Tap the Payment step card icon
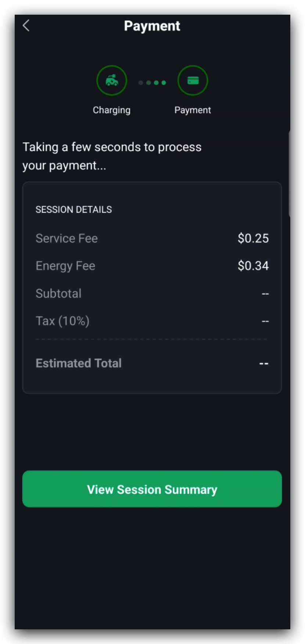 (193, 80)
